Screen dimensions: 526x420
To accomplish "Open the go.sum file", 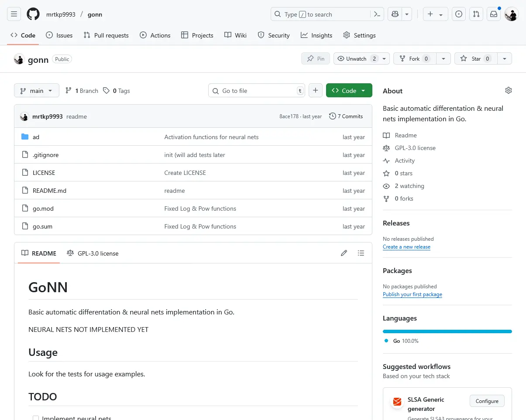I will [x=42, y=226].
